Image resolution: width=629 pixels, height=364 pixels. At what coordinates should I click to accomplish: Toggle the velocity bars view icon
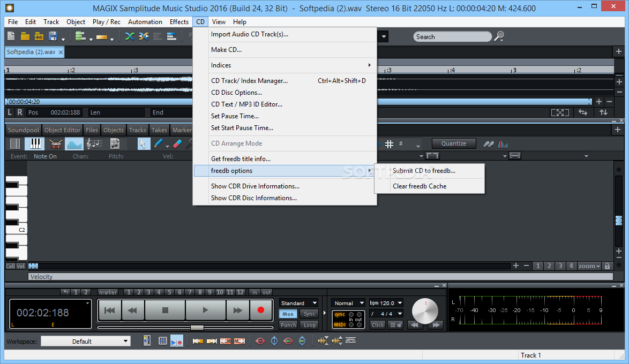click(x=74, y=143)
